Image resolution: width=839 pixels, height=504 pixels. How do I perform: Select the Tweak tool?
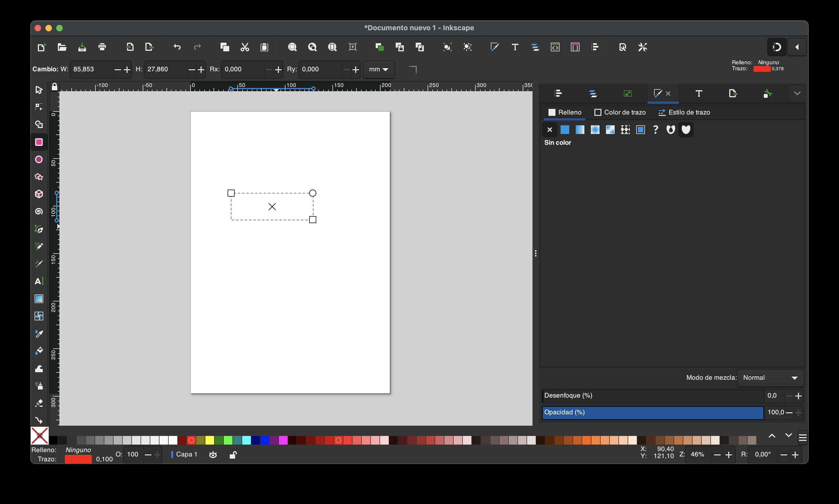click(39, 368)
